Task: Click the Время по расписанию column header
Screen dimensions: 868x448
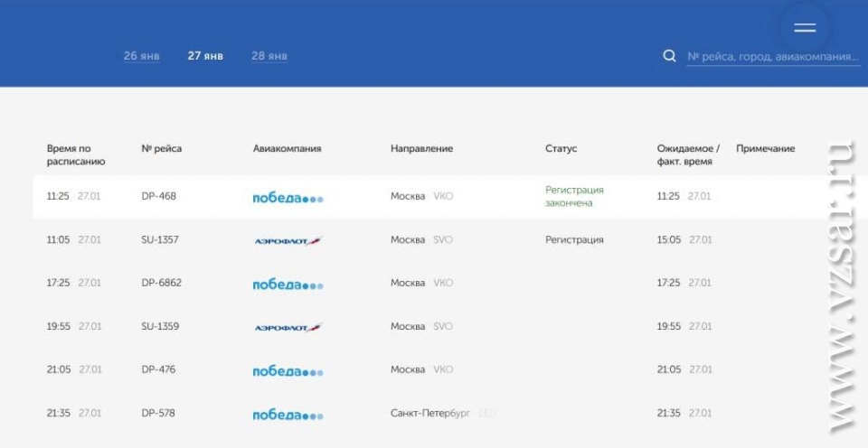Action: (x=76, y=154)
